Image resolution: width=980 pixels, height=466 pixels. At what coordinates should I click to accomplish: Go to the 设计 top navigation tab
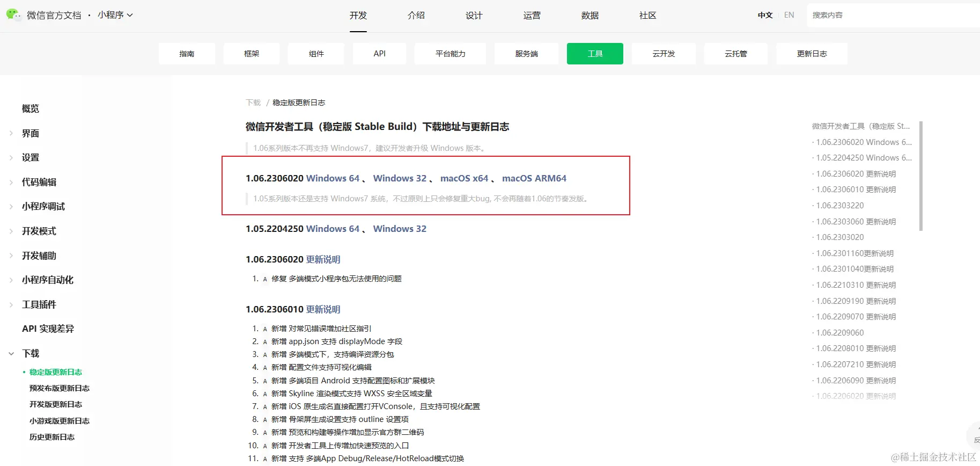(474, 16)
